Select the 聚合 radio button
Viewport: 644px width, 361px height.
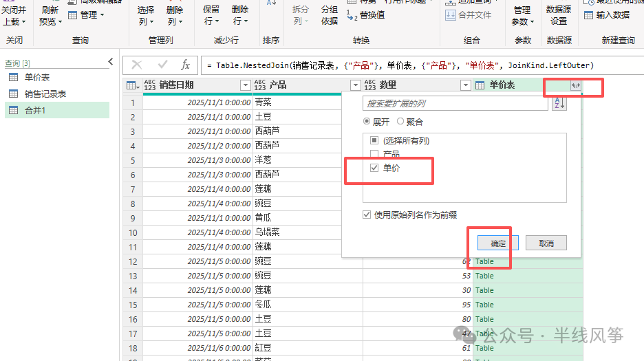pyautogui.click(x=400, y=122)
